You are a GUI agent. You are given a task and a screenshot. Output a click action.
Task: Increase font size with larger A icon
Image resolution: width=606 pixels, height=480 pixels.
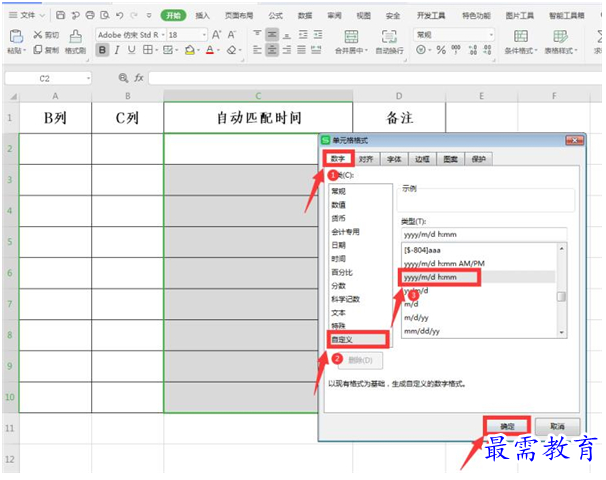coord(216,35)
